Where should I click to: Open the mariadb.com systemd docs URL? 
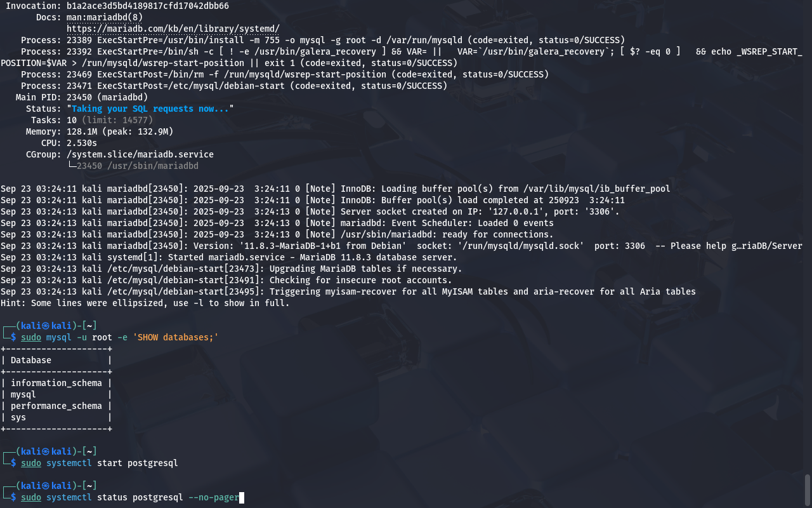173,29
